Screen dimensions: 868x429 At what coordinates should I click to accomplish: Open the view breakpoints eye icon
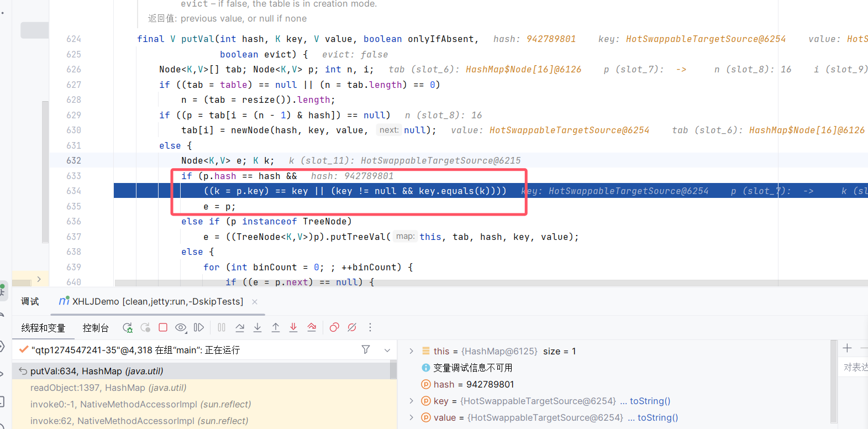(x=181, y=328)
